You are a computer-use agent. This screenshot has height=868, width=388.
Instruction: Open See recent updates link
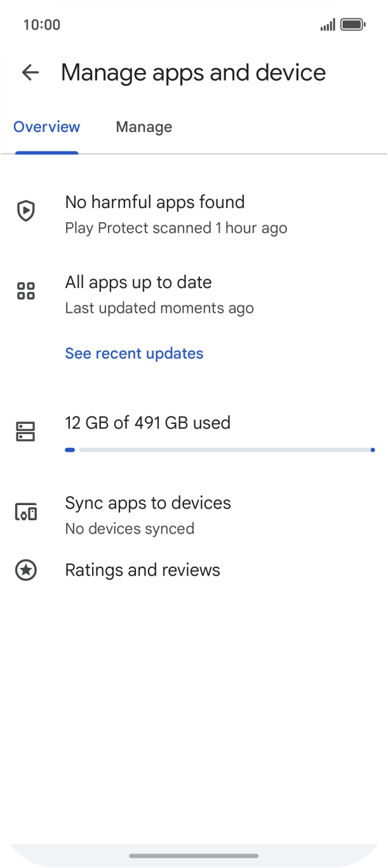pyautogui.click(x=134, y=353)
